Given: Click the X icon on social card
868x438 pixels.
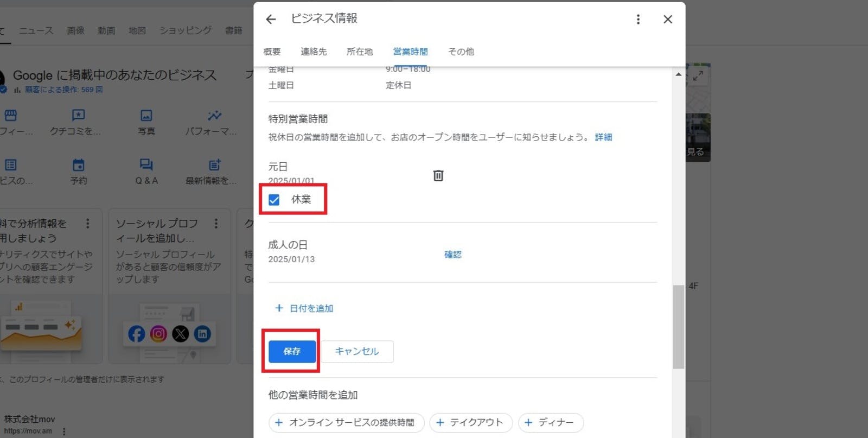Looking at the screenshot, I should point(181,334).
